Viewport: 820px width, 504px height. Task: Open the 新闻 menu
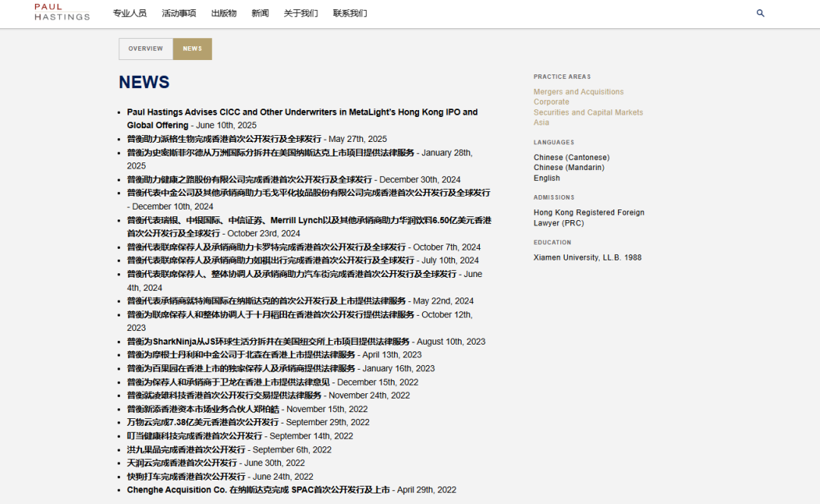click(260, 13)
